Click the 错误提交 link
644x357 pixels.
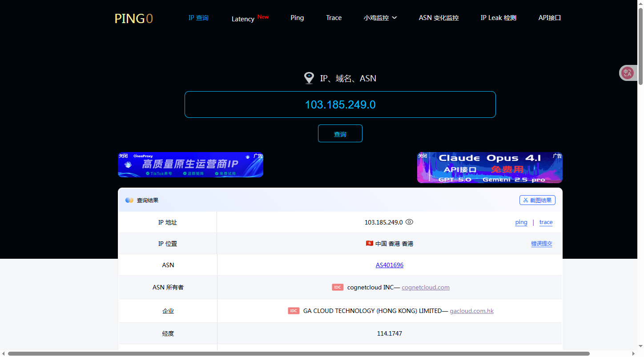pyautogui.click(x=542, y=244)
